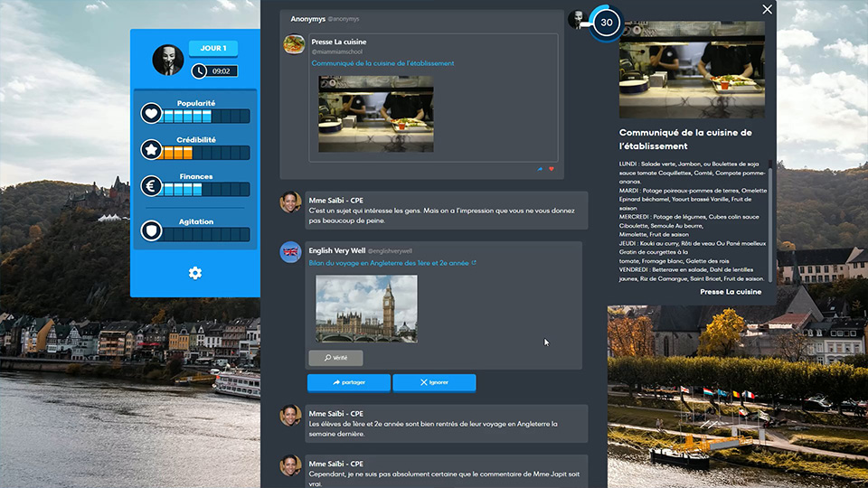
Task: Open the Bilan du voyage en Angleterre link
Action: pyautogui.click(x=389, y=263)
